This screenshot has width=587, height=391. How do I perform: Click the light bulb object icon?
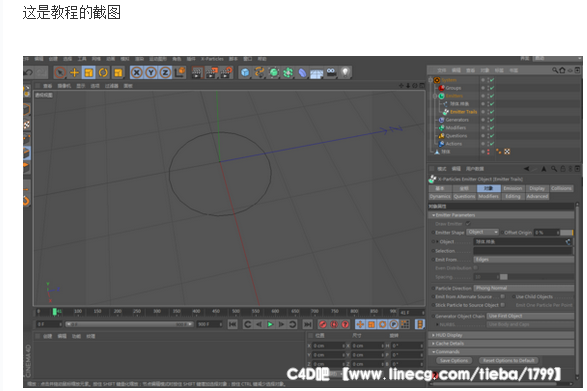pyautogui.click(x=345, y=72)
